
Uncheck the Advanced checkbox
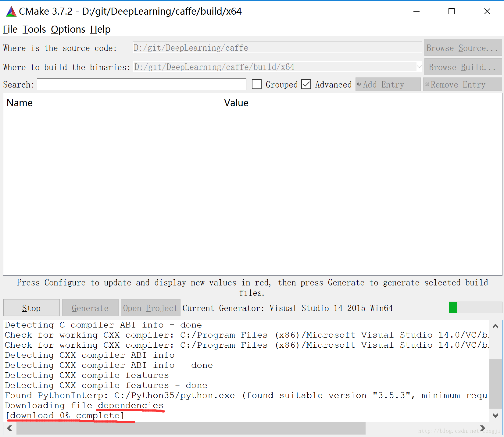[306, 84]
